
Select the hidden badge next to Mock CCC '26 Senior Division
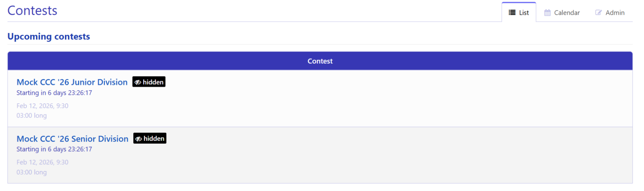[149, 138]
